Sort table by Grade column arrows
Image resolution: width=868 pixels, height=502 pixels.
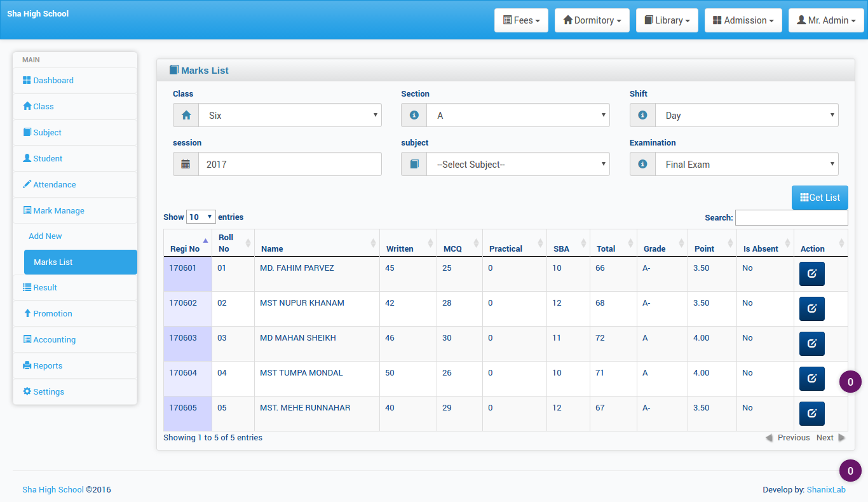click(x=681, y=243)
